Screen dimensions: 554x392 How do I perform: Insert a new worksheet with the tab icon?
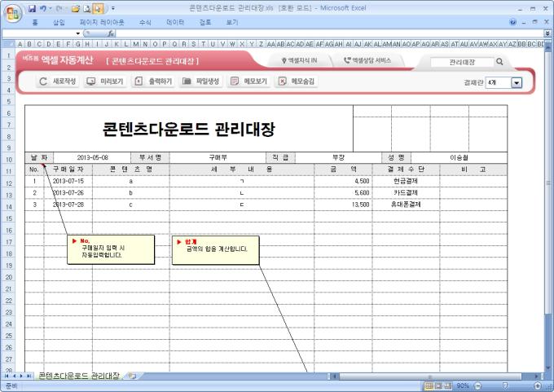point(132,376)
